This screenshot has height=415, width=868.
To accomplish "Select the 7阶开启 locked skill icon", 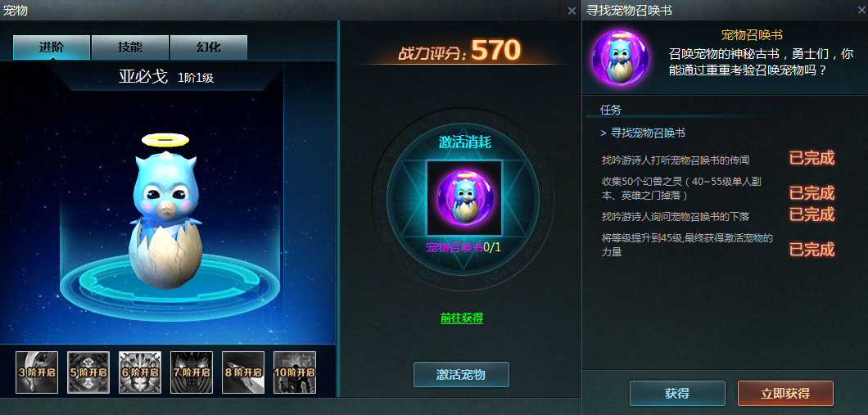I will [192, 372].
